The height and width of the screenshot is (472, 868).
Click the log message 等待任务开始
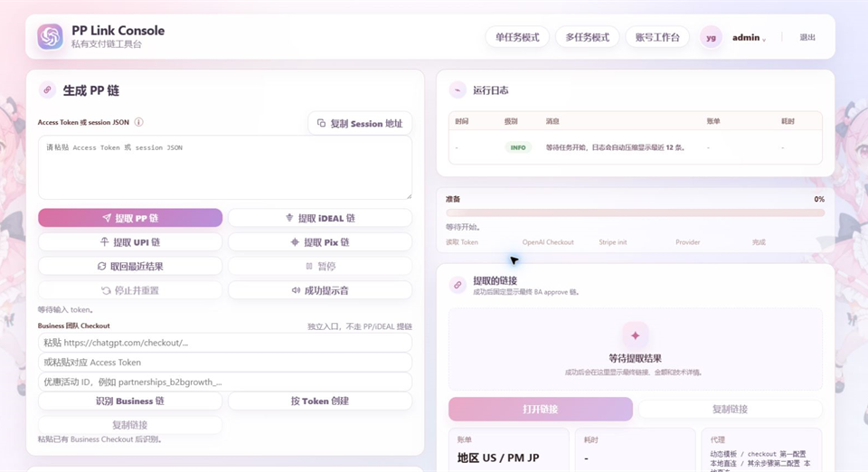616,147
